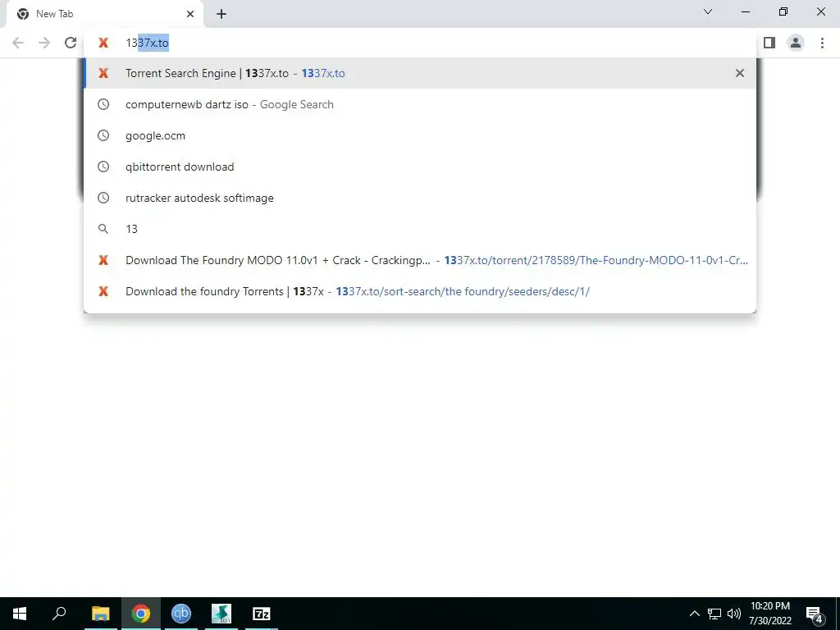This screenshot has height=630, width=840.
Task: Open the Chrome profile avatar
Action: [796, 43]
